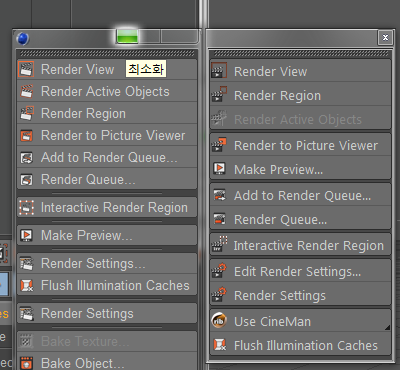400x370 pixels.
Task: Choose Render View text in left menu
Action: [x=77, y=69]
